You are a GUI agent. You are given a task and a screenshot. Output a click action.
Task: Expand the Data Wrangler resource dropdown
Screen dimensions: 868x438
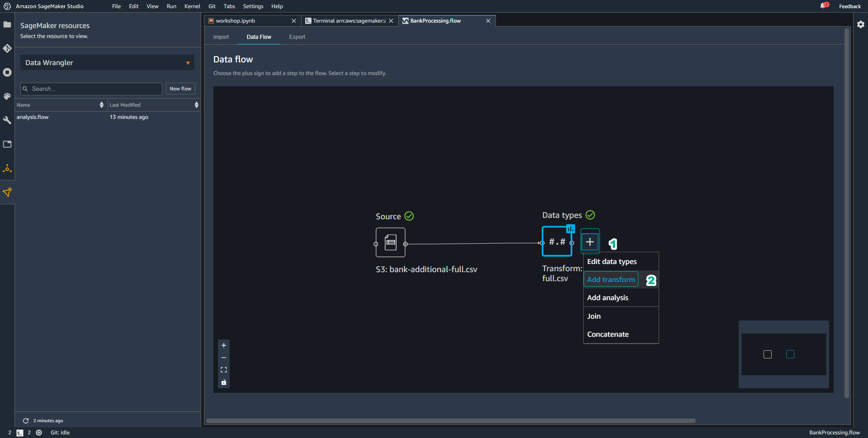point(107,62)
